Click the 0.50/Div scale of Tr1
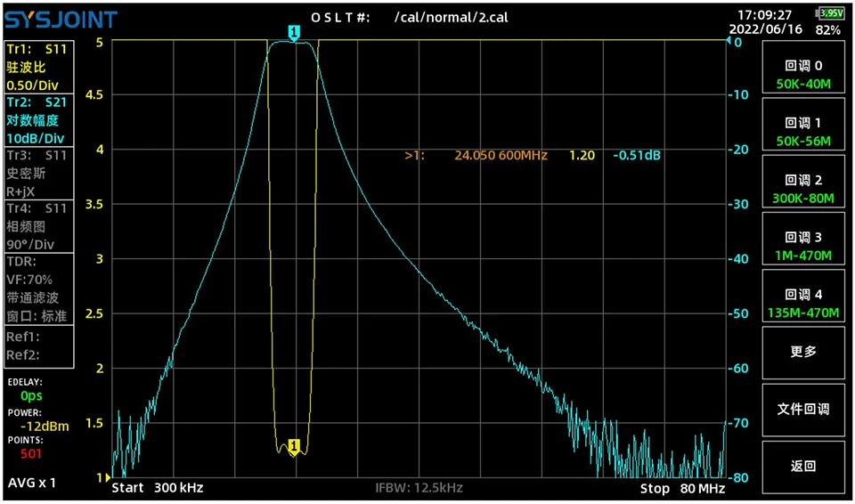Viewport: 855px width, 504px height. coord(32,85)
